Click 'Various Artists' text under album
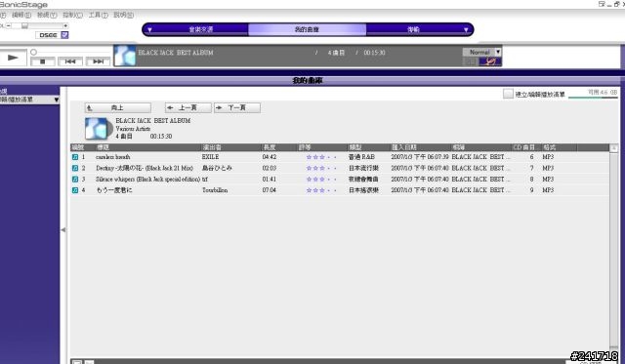The width and height of the screenshot is (625, 364). (133, 129)
